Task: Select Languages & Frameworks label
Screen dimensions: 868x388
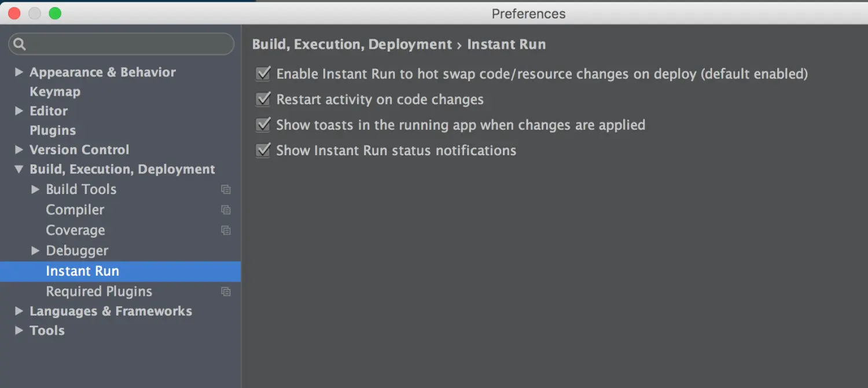Action: pyautogui.click(x=111, y=311)
